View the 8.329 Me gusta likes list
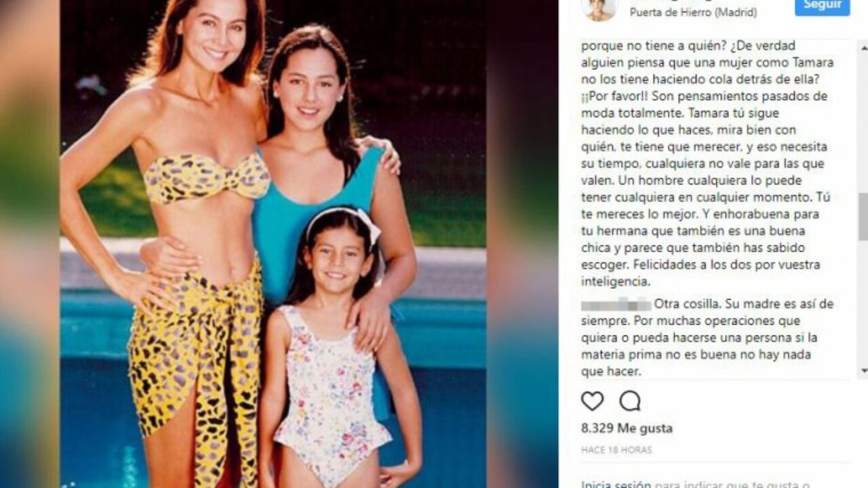 point(627,428)
